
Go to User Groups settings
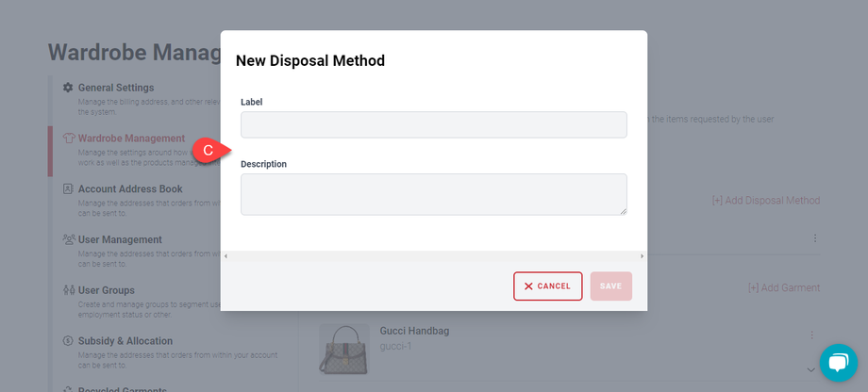point(106,290)
